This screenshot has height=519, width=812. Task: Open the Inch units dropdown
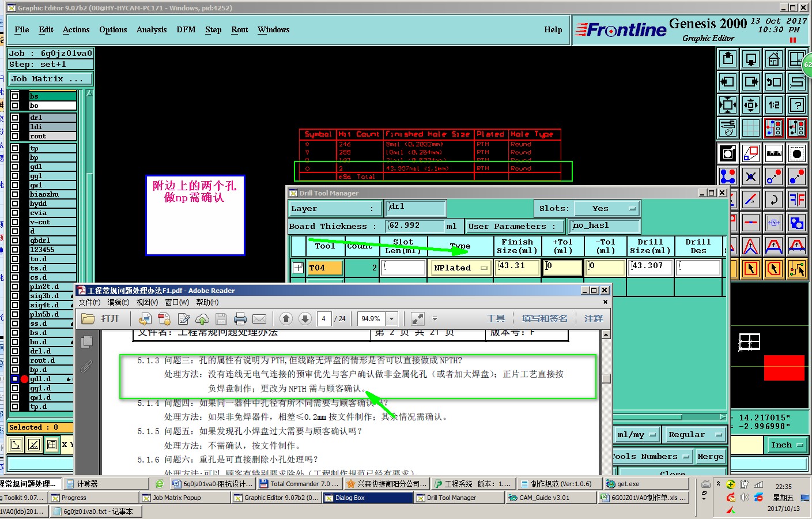tap(787, 445)
